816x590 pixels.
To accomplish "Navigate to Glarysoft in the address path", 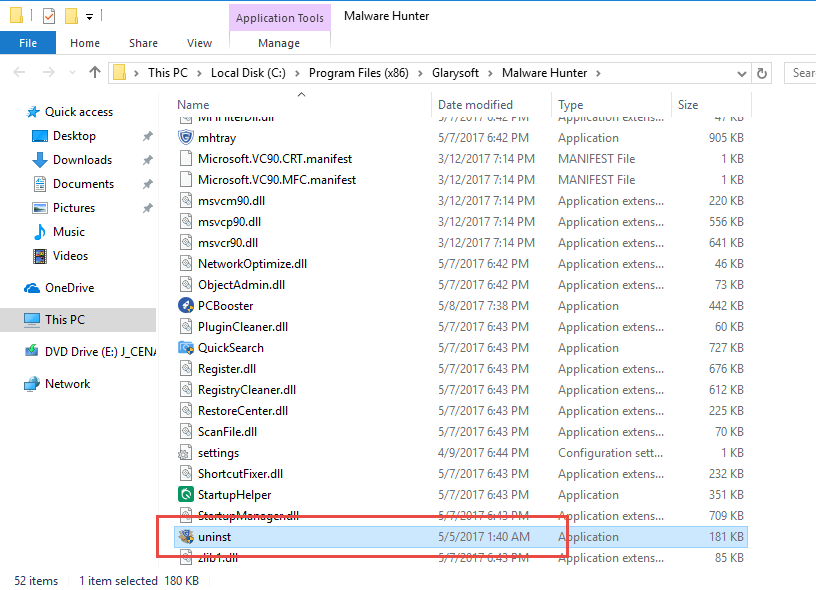I will 455,73.
